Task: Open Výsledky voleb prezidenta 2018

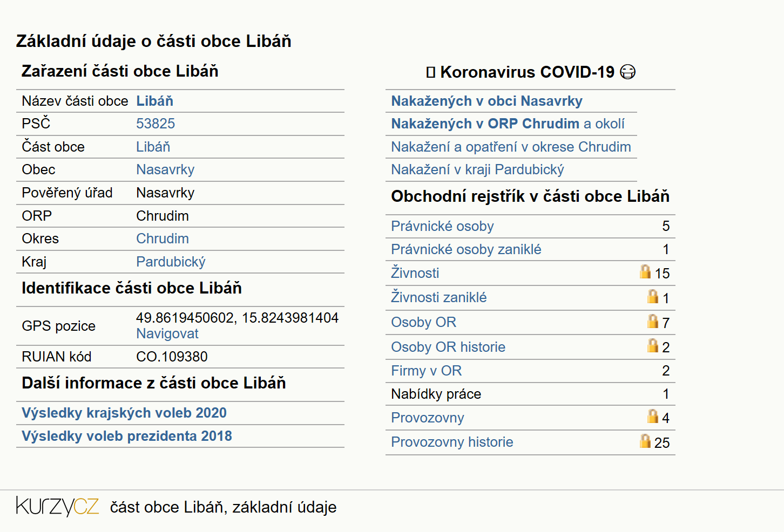Action: pyautogui.click(x=127, y=436)
